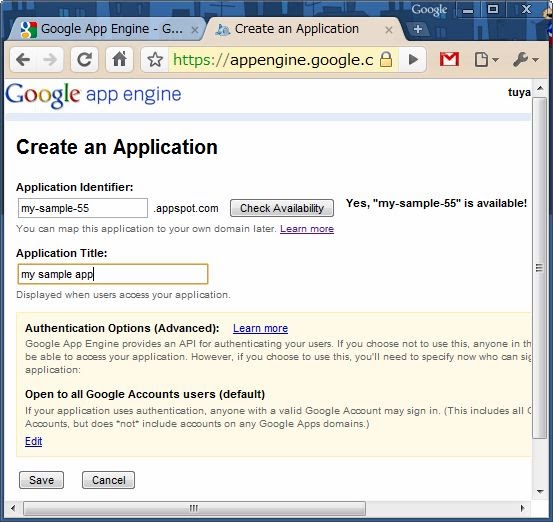553x522 pixels.
Task: Click the Check Availability button
Action: coord(282,208)
